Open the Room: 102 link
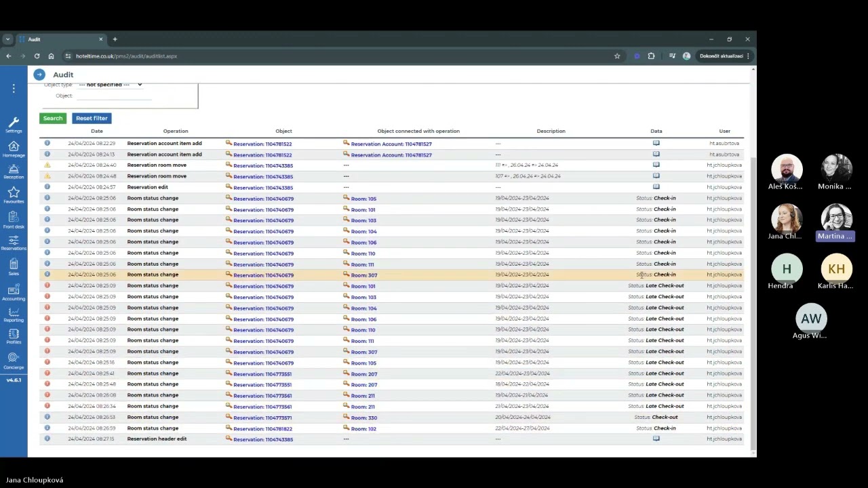 tap(363, 428)
